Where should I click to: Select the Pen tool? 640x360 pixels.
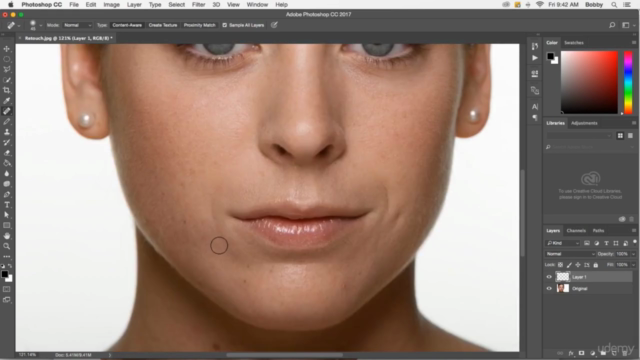point(7,194)
